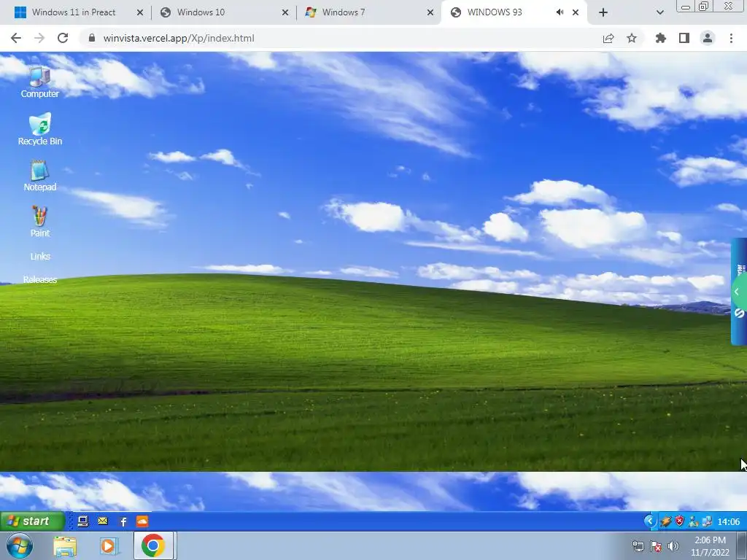View site information lock icon
Viewport: 747px width, 560px height.
(92, 38)
